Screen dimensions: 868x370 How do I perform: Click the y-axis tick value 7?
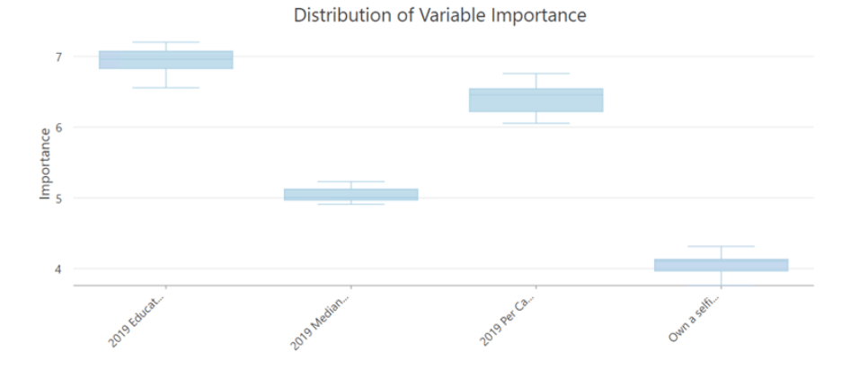(x=58, y=57)
